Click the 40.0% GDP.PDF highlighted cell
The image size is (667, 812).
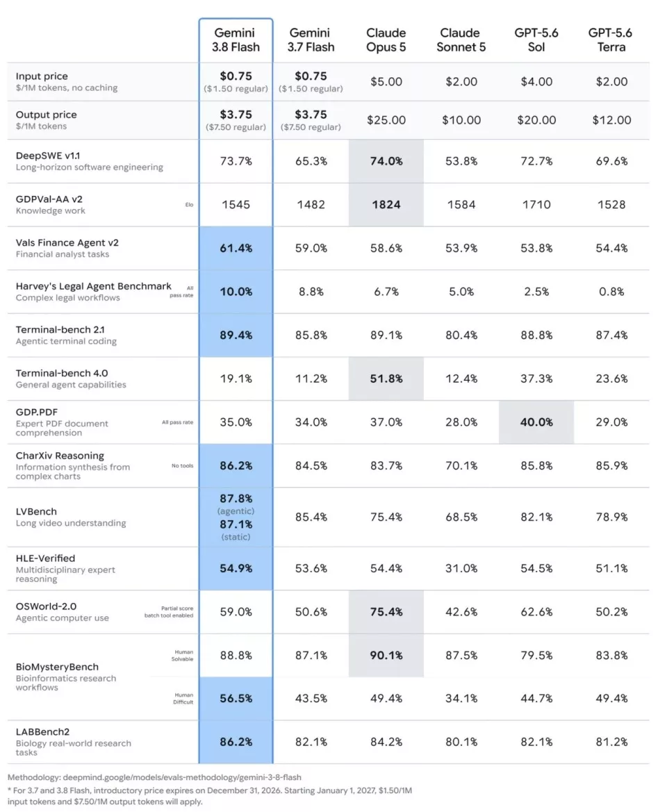point(536,422)
